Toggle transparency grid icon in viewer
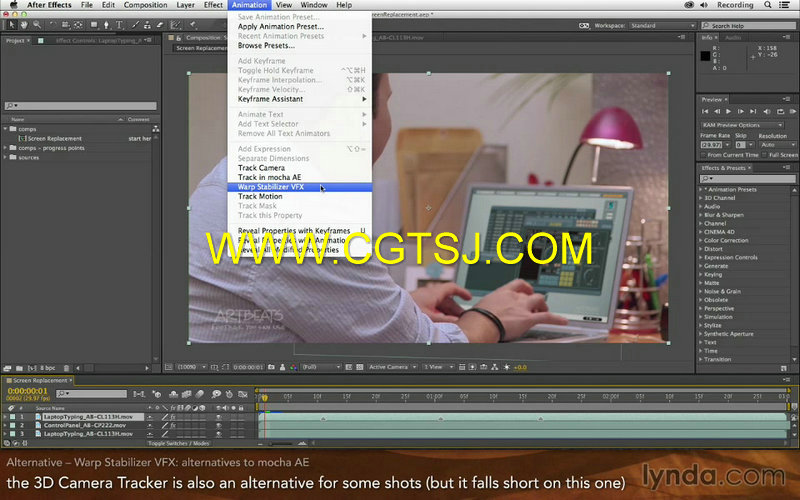The image size is (800, 500). click(x=360, y=367)
